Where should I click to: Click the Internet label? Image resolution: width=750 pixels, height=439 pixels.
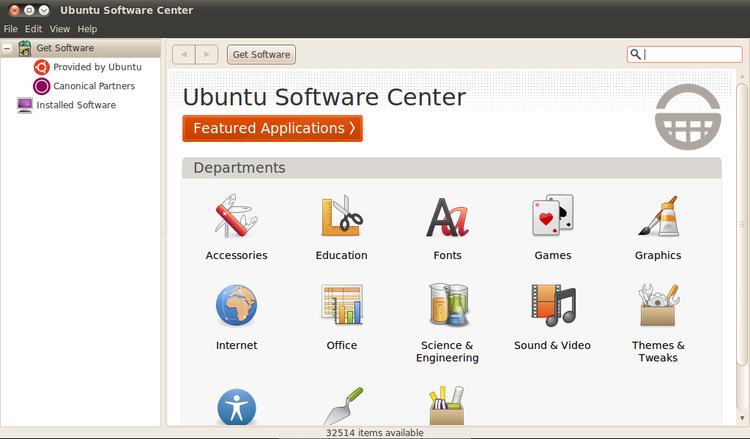236,345
